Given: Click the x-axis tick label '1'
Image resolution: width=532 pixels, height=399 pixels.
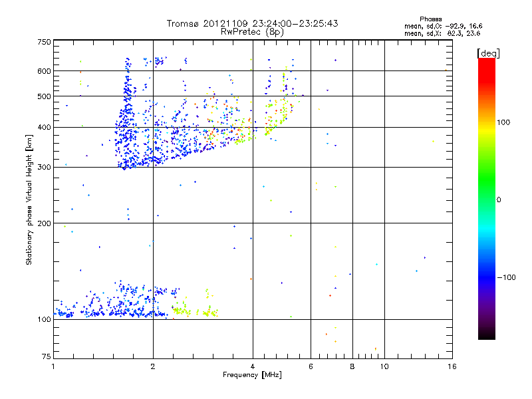Looking at the screenshot, I should [53, 366].
